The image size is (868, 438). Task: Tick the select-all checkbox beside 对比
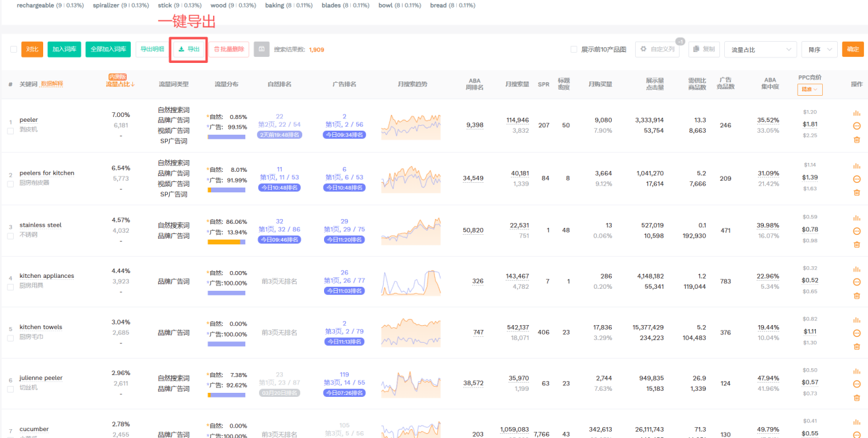click(14, 49)
